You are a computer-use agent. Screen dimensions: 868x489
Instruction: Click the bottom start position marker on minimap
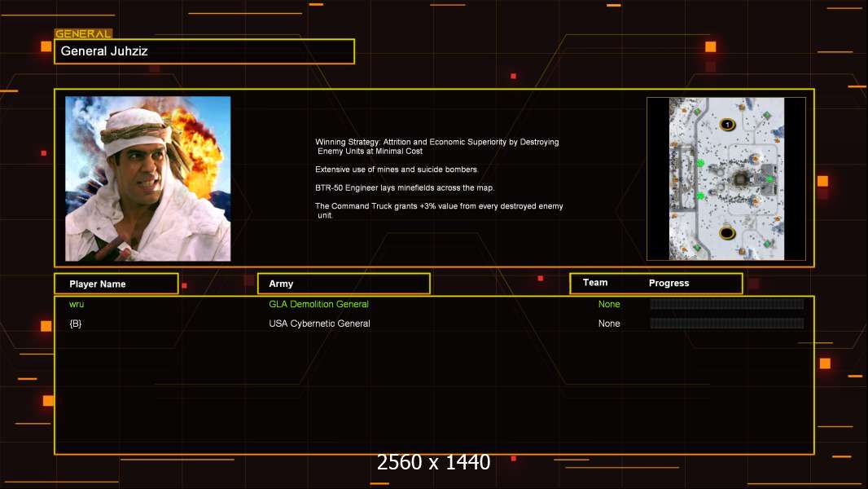coord(727,233)
